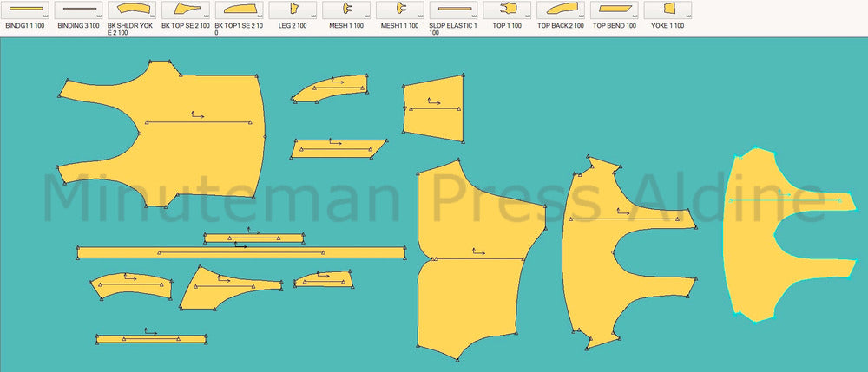Select the LEG 2 100 piece thumbnail
This screenshot has width=868, height=372.
pyautogui.click(x=293, y=10)
